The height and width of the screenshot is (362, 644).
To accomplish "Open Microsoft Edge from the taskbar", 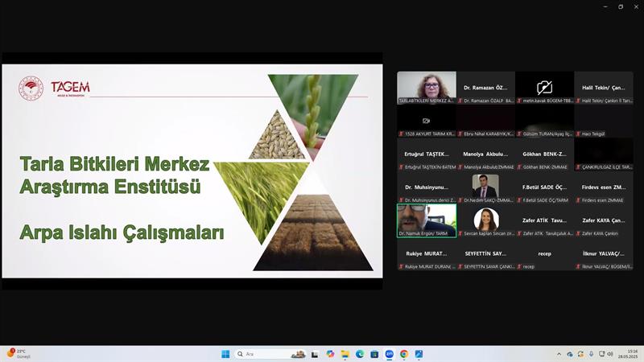I will [x=360, y=354].
